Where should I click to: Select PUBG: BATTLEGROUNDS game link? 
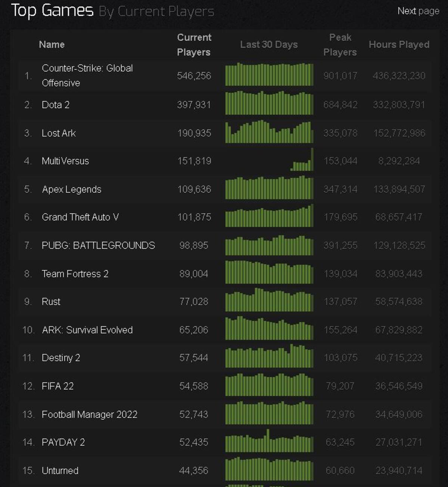click(x=98, y=245)
